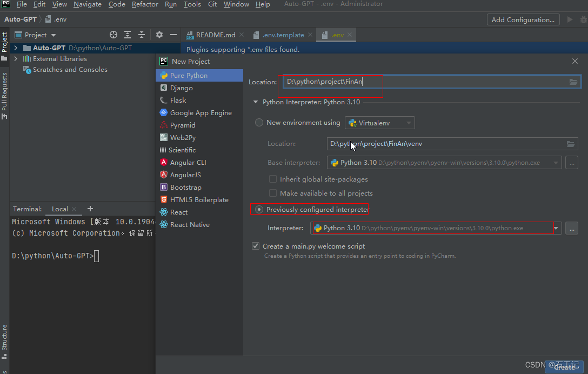
Task: Close New Project dialog
Action: 575,61
